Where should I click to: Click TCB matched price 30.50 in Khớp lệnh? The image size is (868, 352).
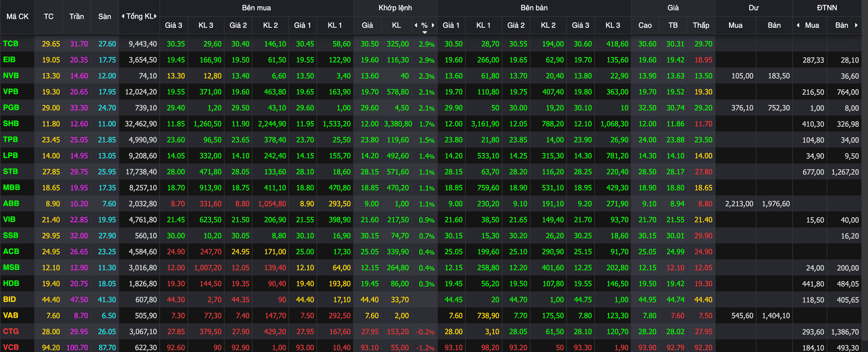(x=370, y=44)
